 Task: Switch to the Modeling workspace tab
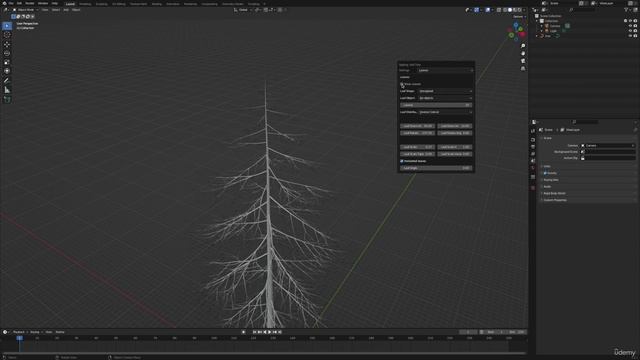pos(85,4)
